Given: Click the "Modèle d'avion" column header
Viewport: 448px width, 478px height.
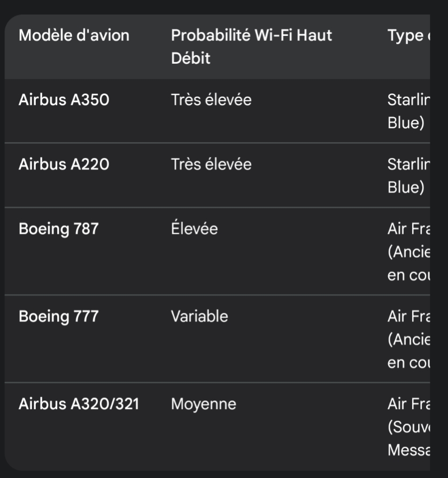Looking at the screenshot, I should coord(74,36).
